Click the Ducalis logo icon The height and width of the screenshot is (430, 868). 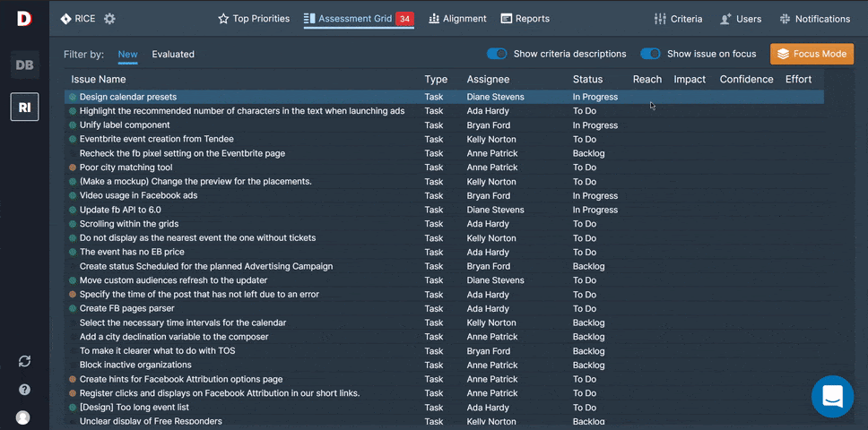coord(24,18)
